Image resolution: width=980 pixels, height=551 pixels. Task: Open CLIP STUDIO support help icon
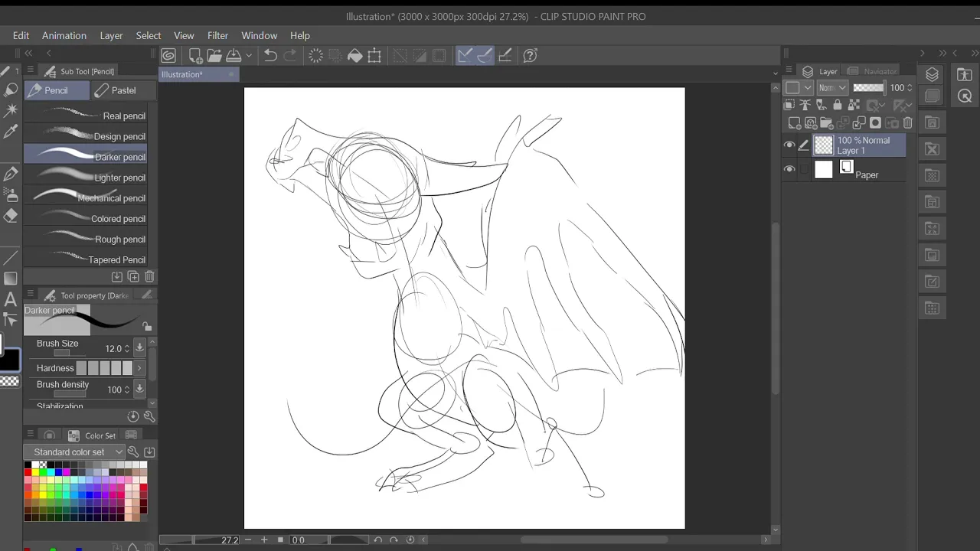[530, 55]
